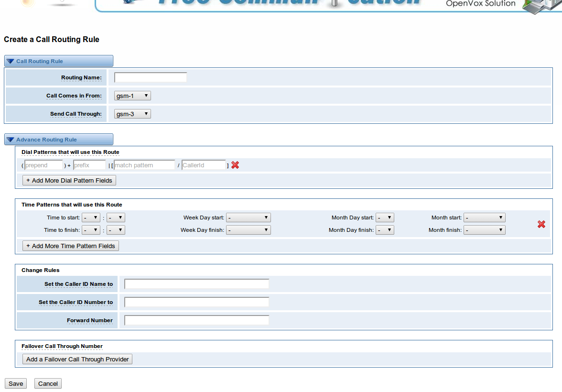Open the Call Comes in From dropdown
This screenshot has height=392, width=562.
(132, 96)
